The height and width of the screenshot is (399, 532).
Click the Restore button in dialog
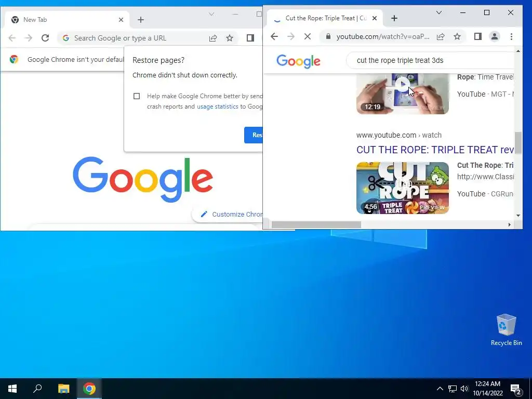coord(254,135)
